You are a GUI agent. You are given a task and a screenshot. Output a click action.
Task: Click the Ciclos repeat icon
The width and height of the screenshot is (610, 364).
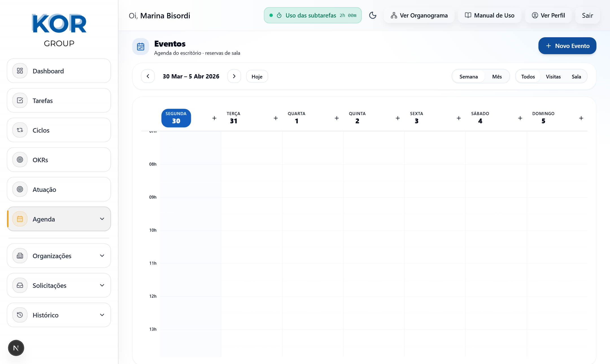(20, 130)
